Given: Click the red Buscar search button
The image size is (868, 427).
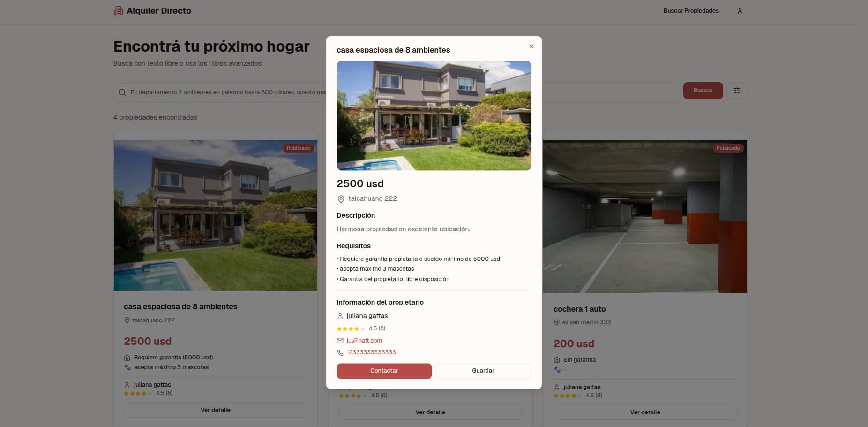Looking at the screenshot, I should (x=703, y=91).
